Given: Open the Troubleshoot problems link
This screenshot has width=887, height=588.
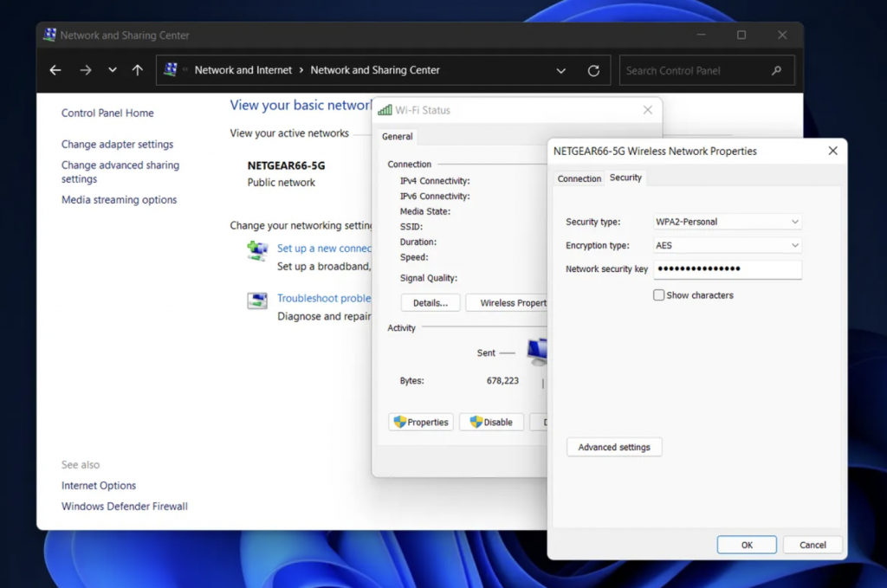Looking at the screenshot, I should point(324,298).
